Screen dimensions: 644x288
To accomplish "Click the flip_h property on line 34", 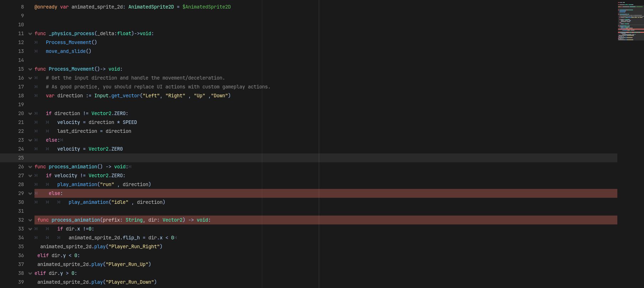I will point(131,238).
